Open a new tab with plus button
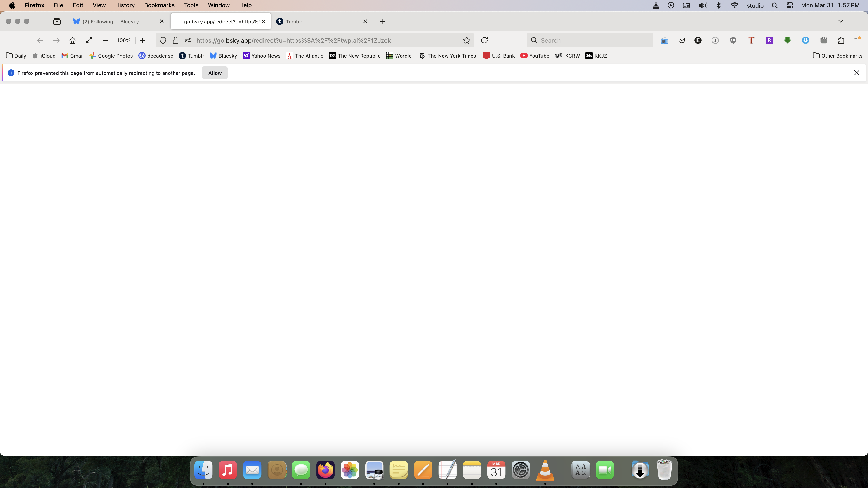 pos(382,21)
